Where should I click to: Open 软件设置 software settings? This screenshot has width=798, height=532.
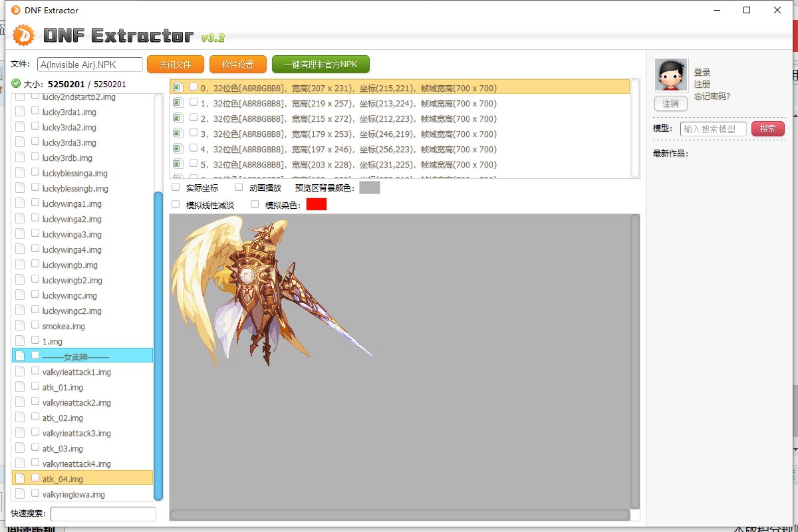tap(237, 65)
